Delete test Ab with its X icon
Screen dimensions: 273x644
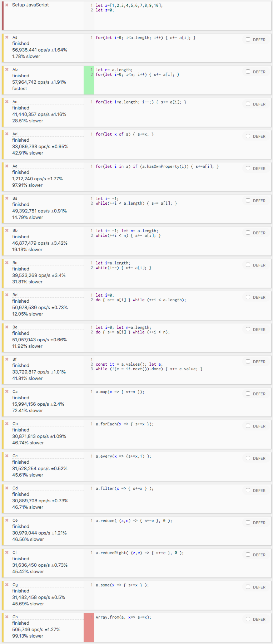(x=7, y=69)
